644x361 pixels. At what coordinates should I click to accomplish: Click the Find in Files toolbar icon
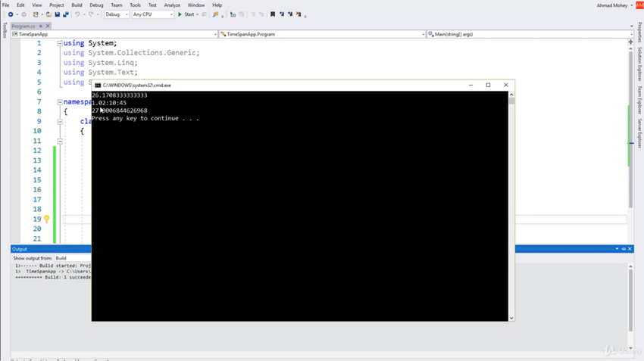(x=216, y=14)
